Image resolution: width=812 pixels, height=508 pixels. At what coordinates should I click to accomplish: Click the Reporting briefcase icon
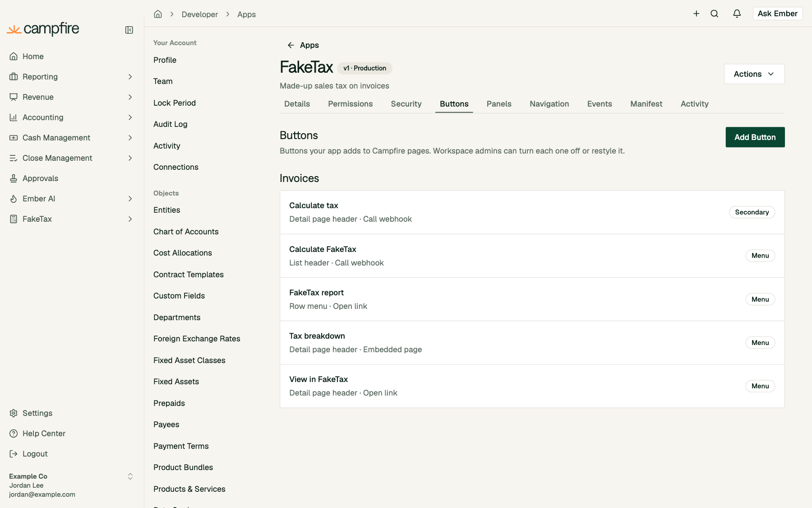(14, 77)
